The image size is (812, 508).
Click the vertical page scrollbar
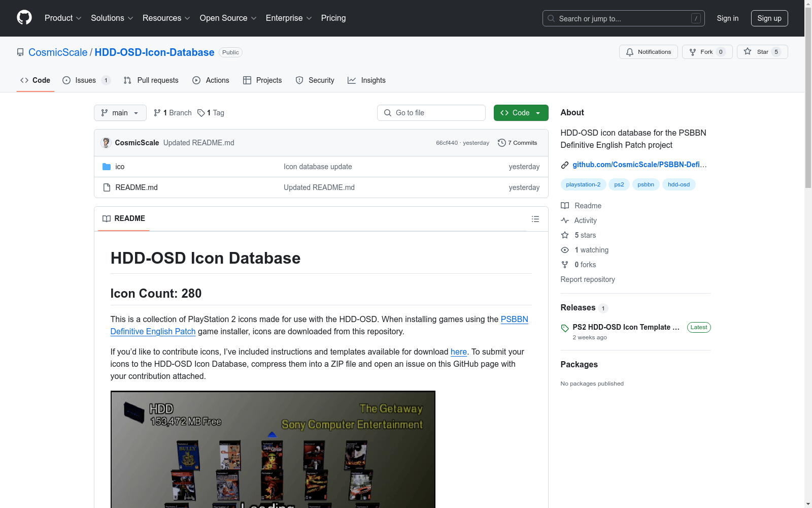point(808,97)
